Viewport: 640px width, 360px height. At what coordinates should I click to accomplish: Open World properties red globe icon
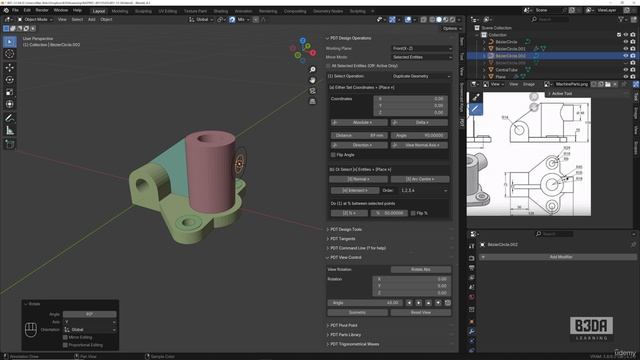(472, 298)
